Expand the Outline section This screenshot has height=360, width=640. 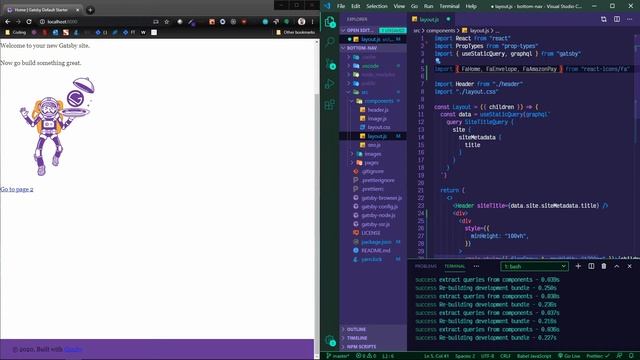pos(373,329)
